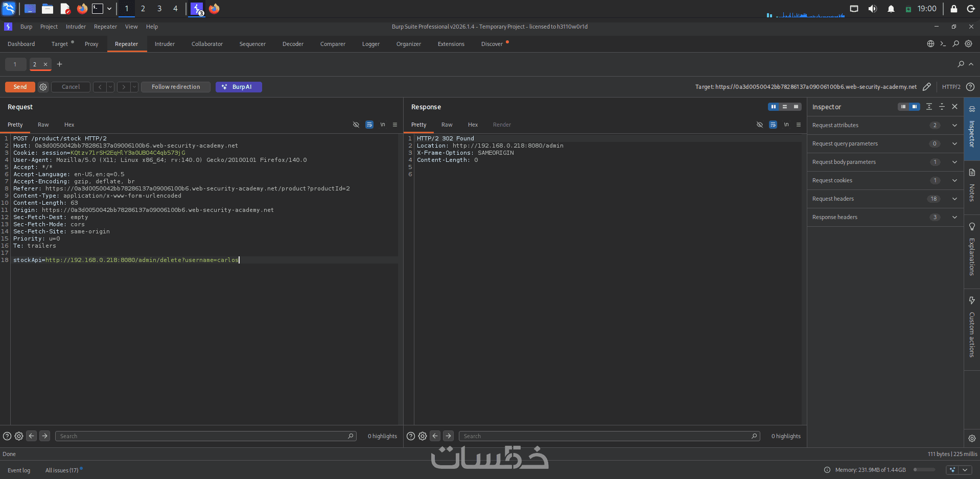Click the Response search input field
Screen dimensions: 980x479
point(609,436)
